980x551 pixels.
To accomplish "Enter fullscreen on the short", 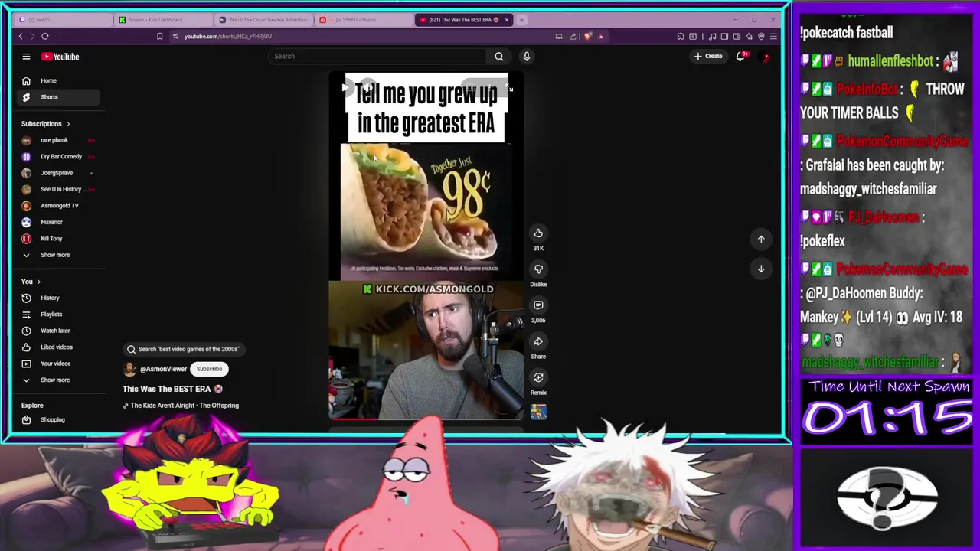I will [x=510, y=88].
